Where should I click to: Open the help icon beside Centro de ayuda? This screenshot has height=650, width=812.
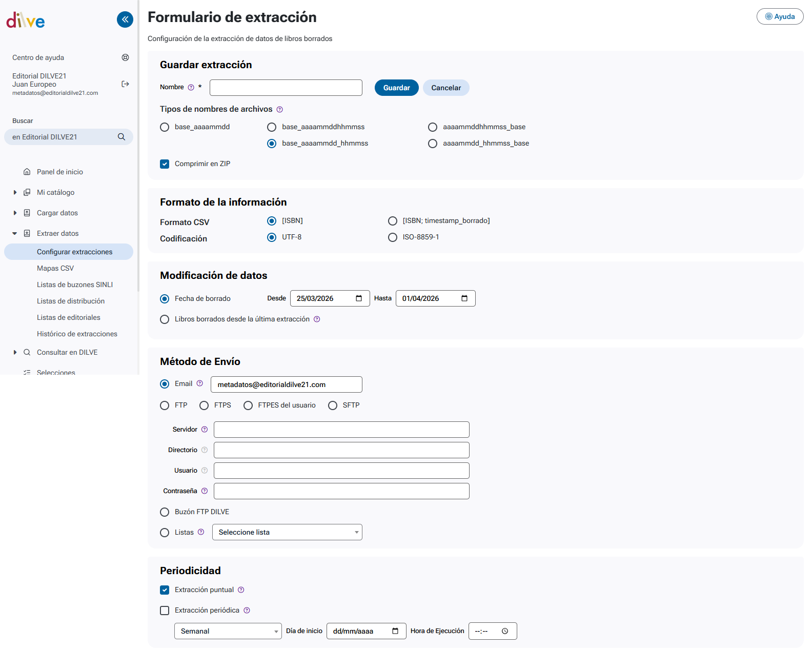coord(125,57)
